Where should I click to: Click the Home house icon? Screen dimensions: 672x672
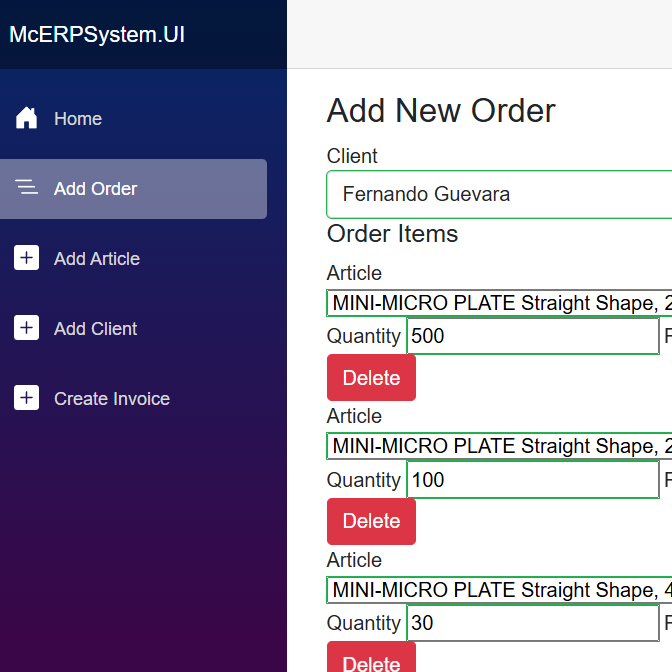click(x=27, y=118)
